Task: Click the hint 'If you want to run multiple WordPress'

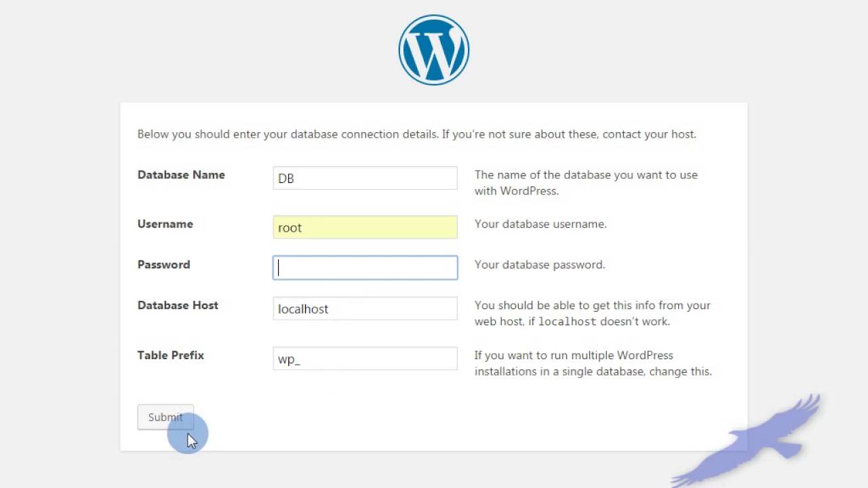Action: 574,355
